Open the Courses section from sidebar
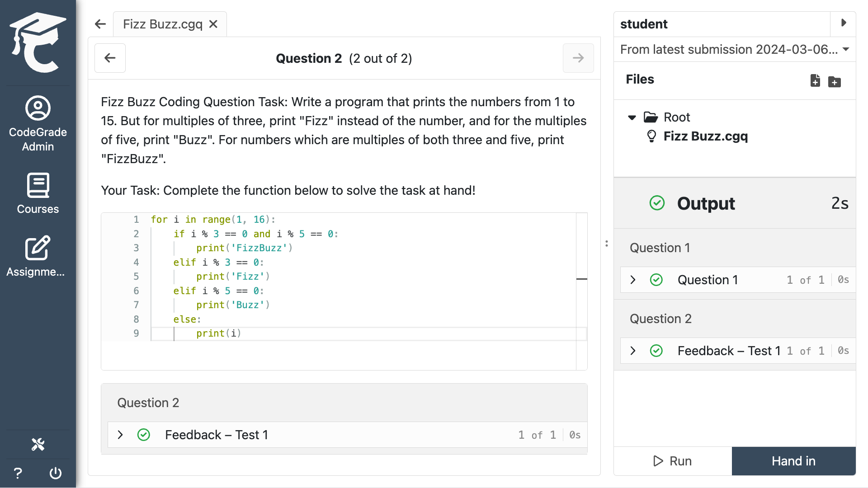This screenshot has height=488, width=868. [38, 193]
